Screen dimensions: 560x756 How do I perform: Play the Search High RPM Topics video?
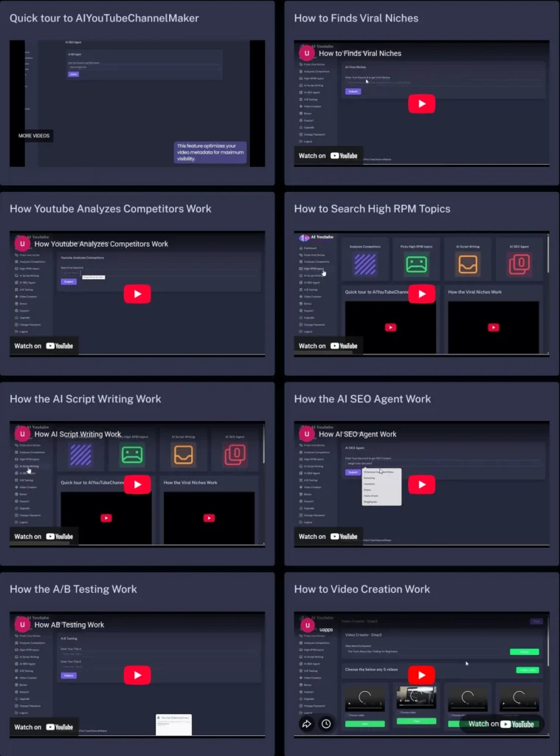[421, 294]
